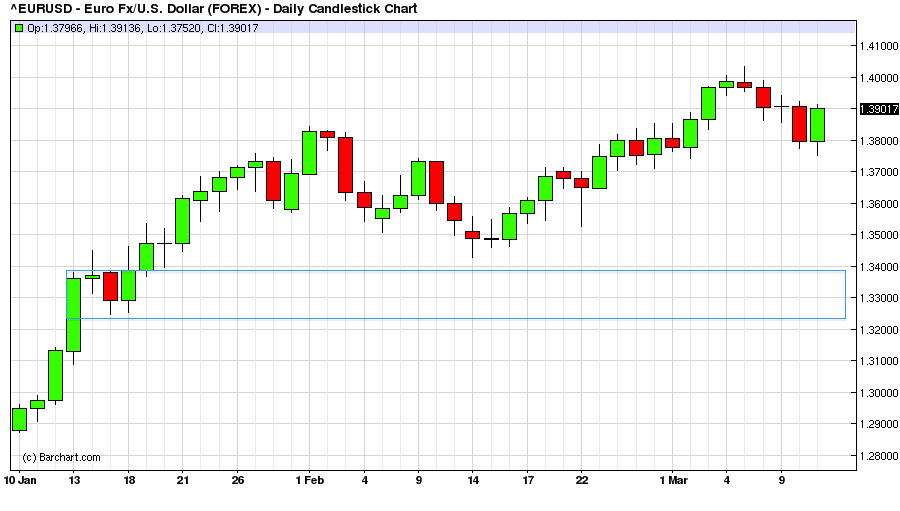Click the 1.36000 price axis label
This screenshot has height=511, width=900.
tap(879, 204)
